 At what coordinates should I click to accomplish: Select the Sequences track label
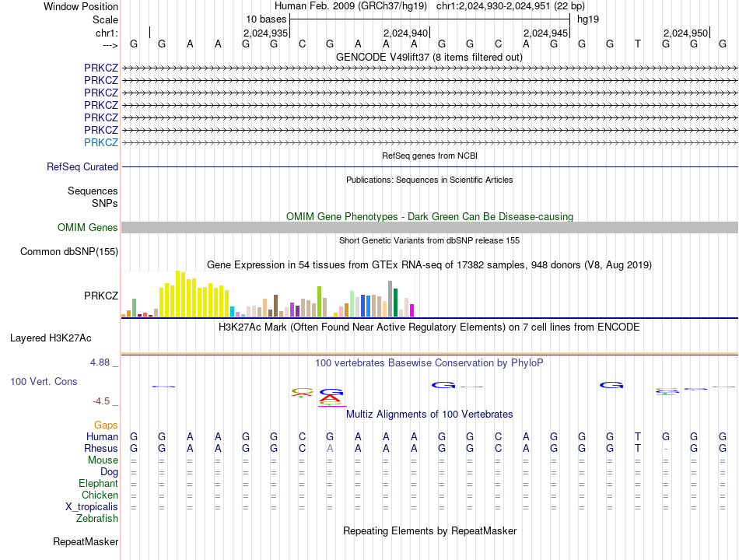click(93, 191)
